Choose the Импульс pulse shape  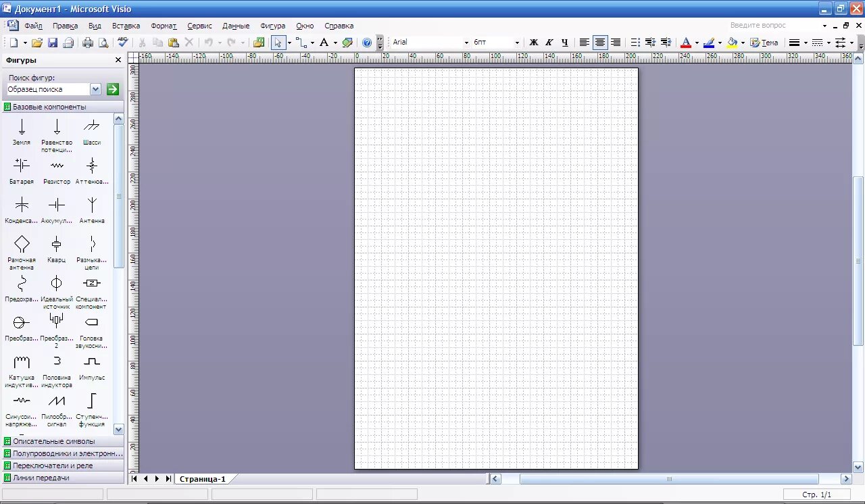pos(92,367)
